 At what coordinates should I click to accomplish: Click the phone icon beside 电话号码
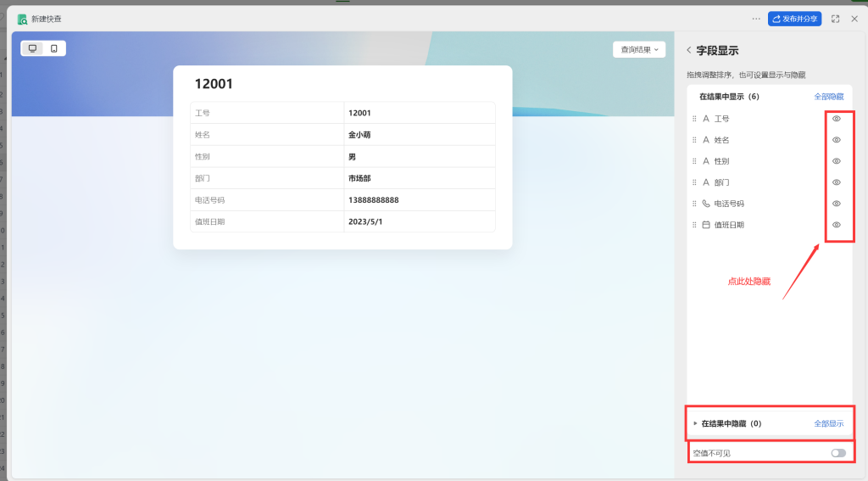click(706, 204)
